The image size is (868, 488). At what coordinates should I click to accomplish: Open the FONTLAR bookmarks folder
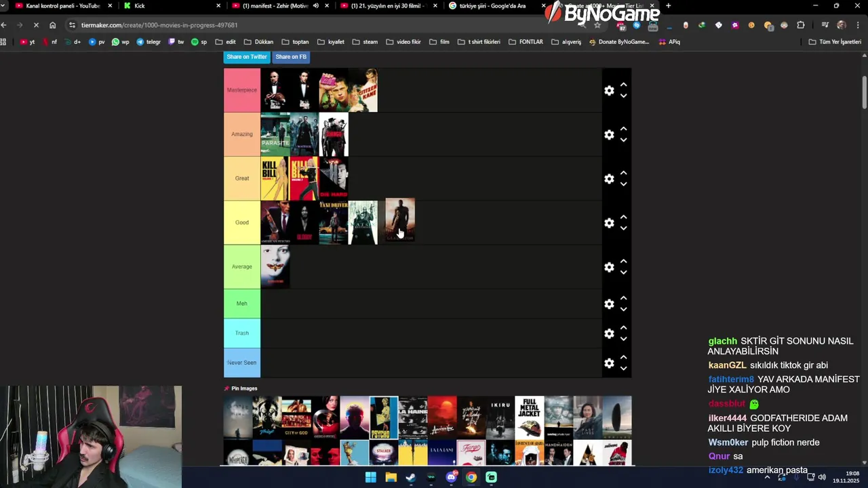(x=526, y=42)
